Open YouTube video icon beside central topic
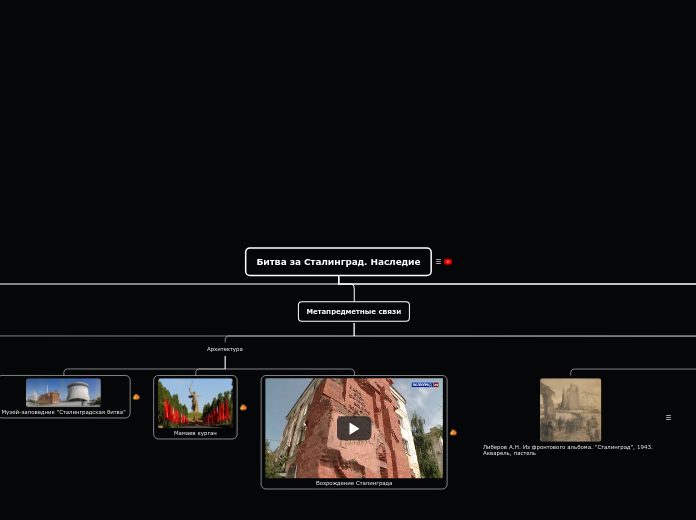 (448, 262)
